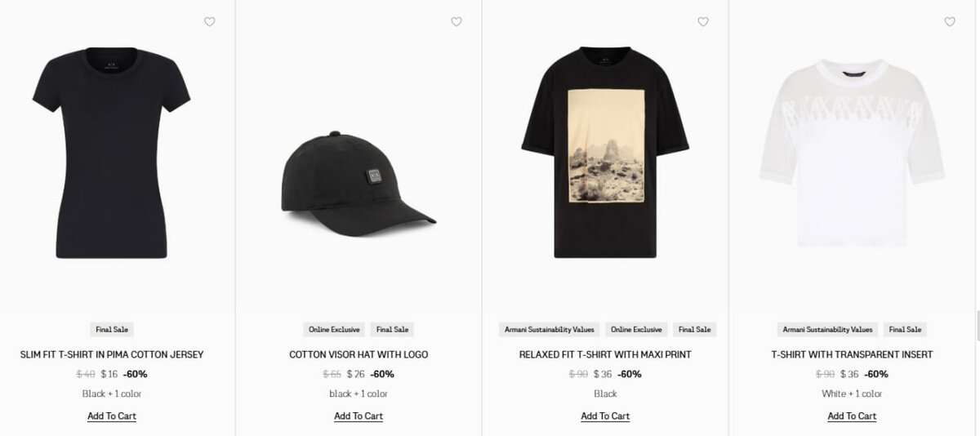Click heart icon on Relaxed Fit T-Shirt
This screenshot has width=980, height=436.
(x=703, y=22)
